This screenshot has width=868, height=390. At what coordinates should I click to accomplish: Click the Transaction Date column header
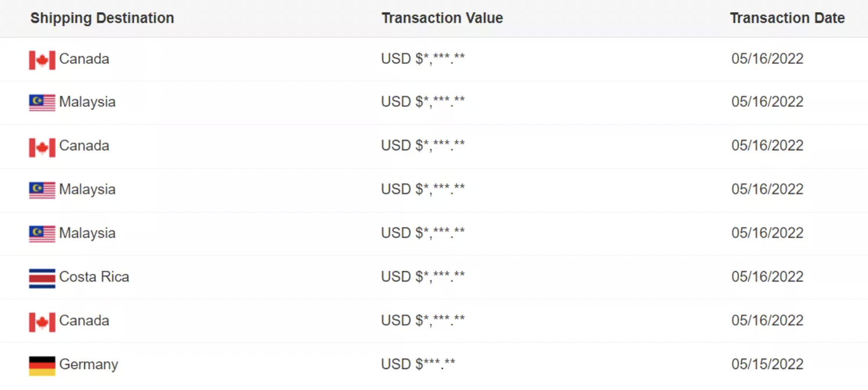pyautogui.click(x=787, y=18)
